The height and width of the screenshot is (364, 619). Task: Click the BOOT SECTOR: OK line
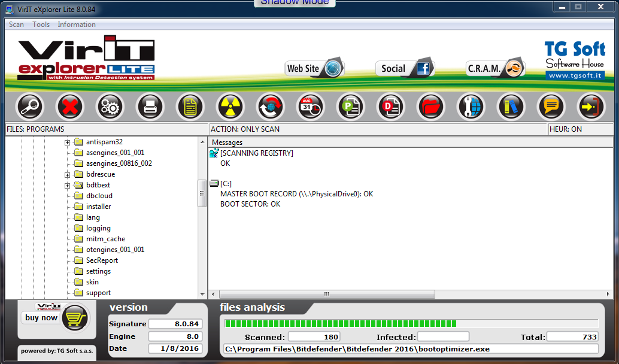tap(250, 204)
